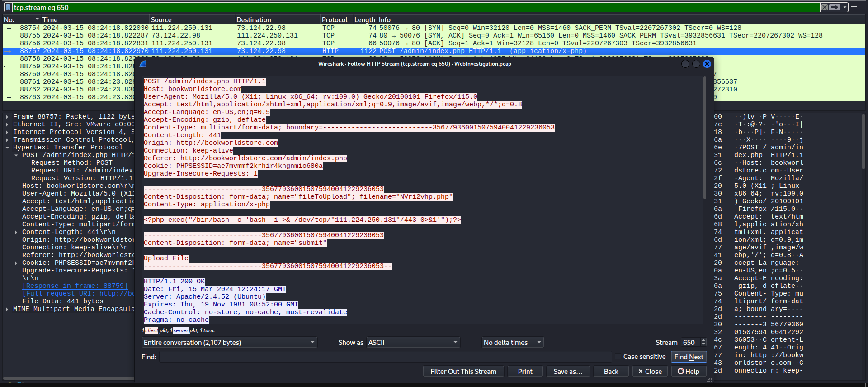This screenshot has width=868, height=387.
Task: Click the packet details horizontal scrollbar
Action: pos(68,377)
